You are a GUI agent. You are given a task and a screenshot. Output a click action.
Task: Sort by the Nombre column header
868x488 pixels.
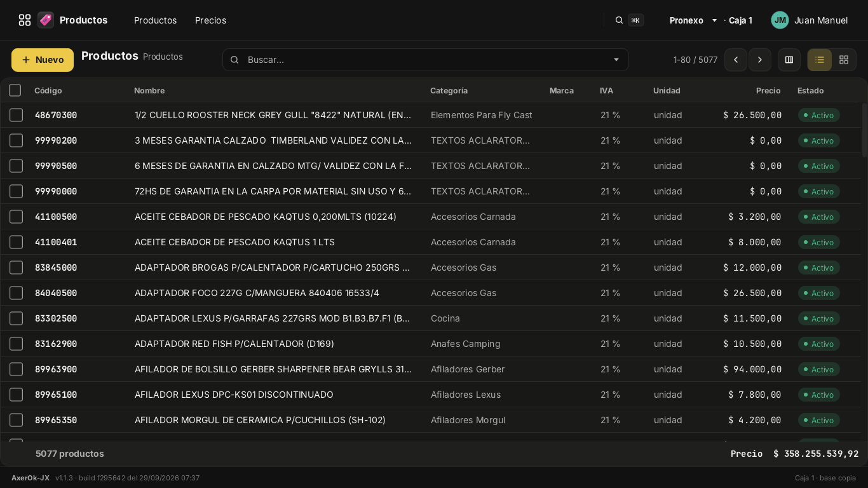pos(149,91)
